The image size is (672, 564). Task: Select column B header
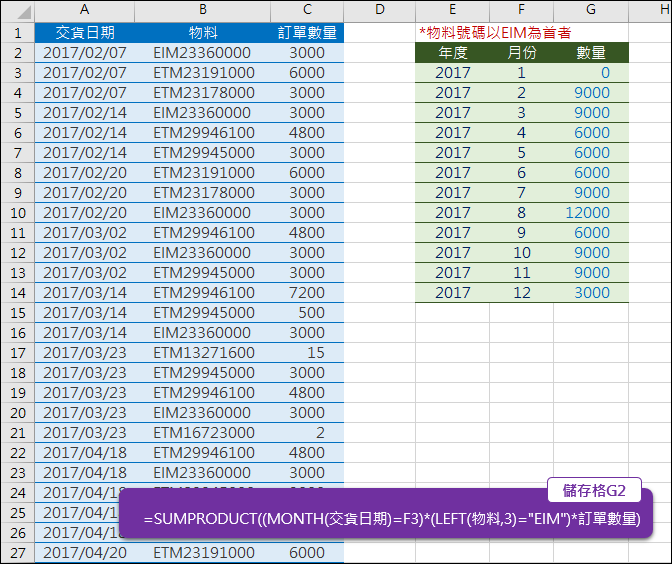coord(203,10)
